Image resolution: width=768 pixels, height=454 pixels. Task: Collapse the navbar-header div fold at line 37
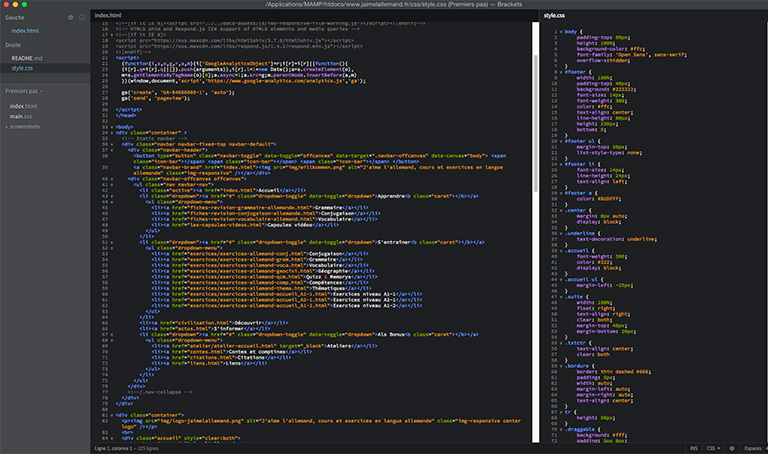coord(112,150)
